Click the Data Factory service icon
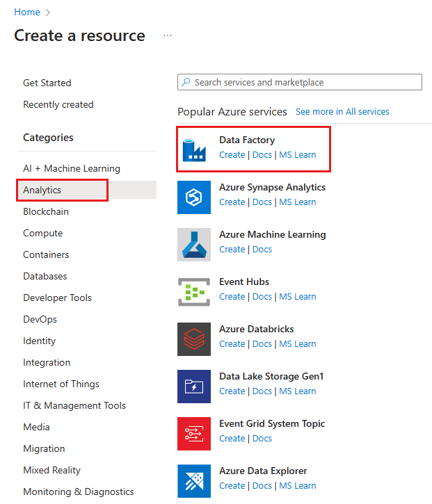The image size is (432, 504). point(194,149)
